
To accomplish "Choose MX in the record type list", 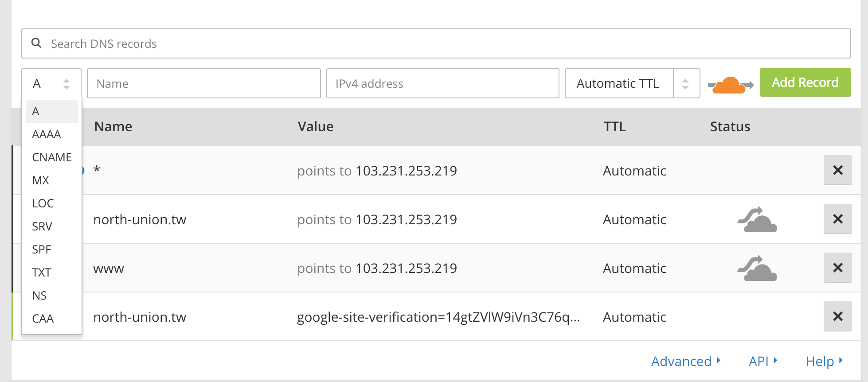I will coord(41,180).
